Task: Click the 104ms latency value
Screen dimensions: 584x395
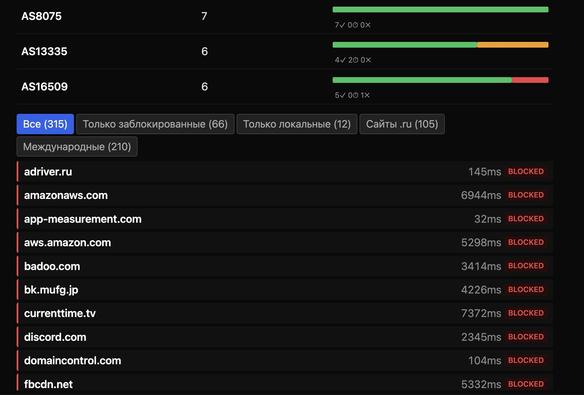Action: (x=485, y=360)
